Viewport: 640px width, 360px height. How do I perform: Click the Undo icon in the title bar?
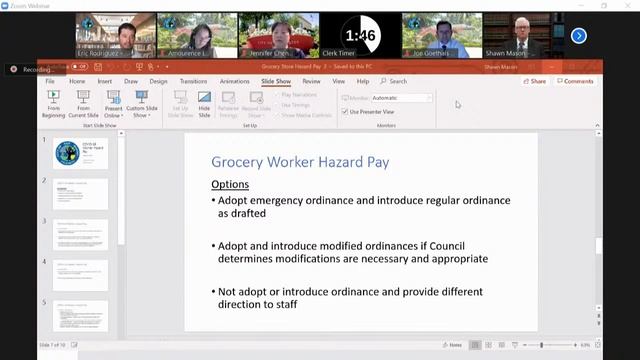pyautogui.click(x=111, y=67)
